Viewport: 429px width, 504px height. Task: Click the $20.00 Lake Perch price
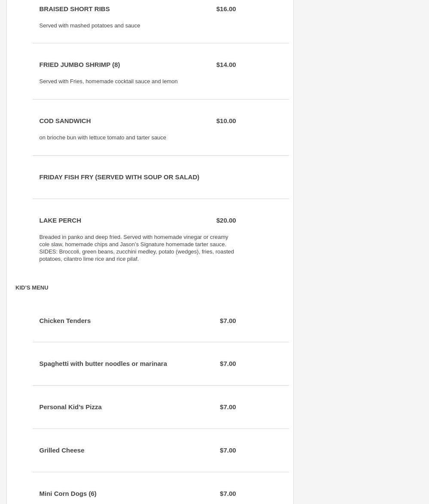coord(226,220)
